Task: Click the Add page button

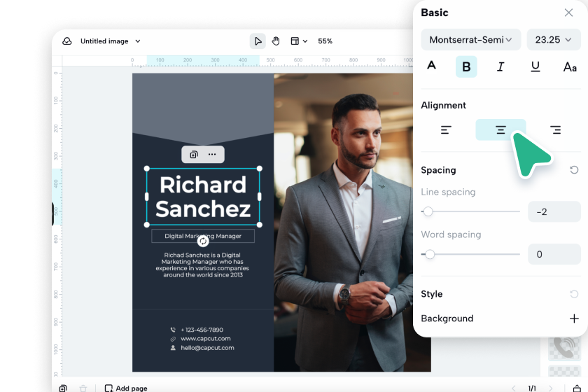Action: (x=126, y=388)
